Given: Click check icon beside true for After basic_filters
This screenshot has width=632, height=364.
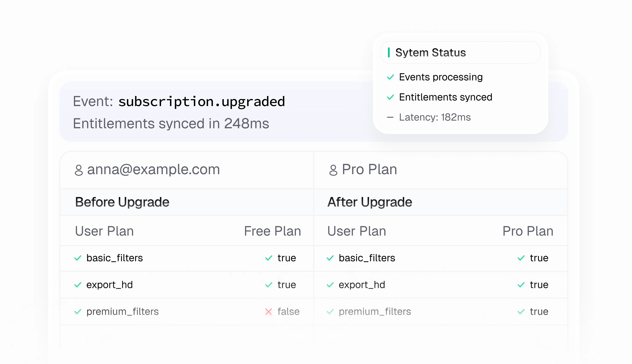Looking at the screenshot, I should pos(521,258).
